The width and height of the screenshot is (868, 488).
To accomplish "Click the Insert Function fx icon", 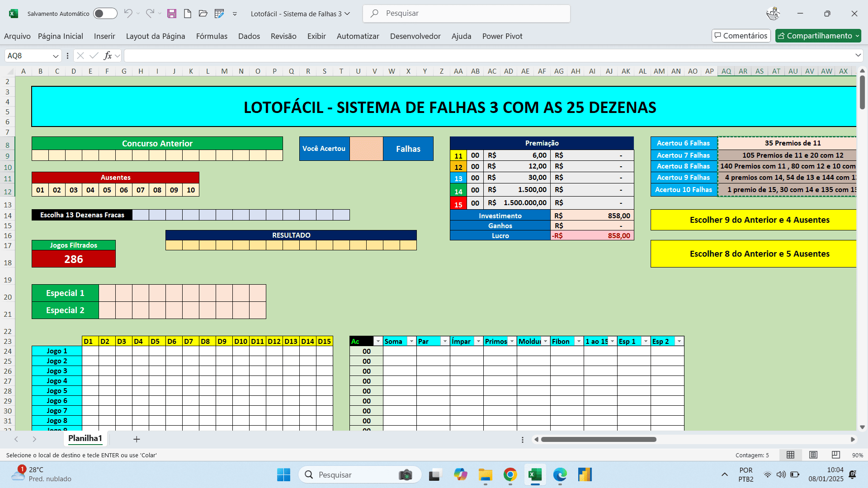I will coord(108,56).
